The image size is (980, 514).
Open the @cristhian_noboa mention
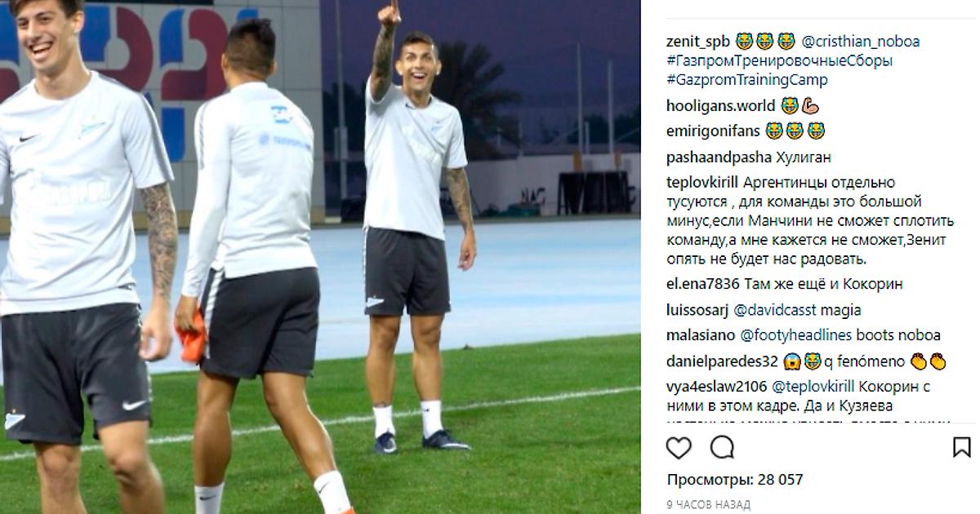[860, 42]
